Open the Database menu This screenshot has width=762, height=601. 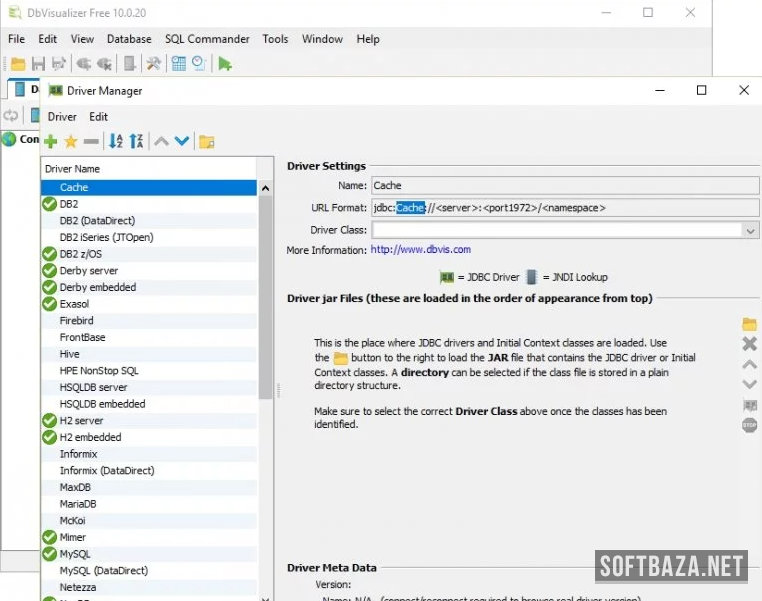[129, 39]
